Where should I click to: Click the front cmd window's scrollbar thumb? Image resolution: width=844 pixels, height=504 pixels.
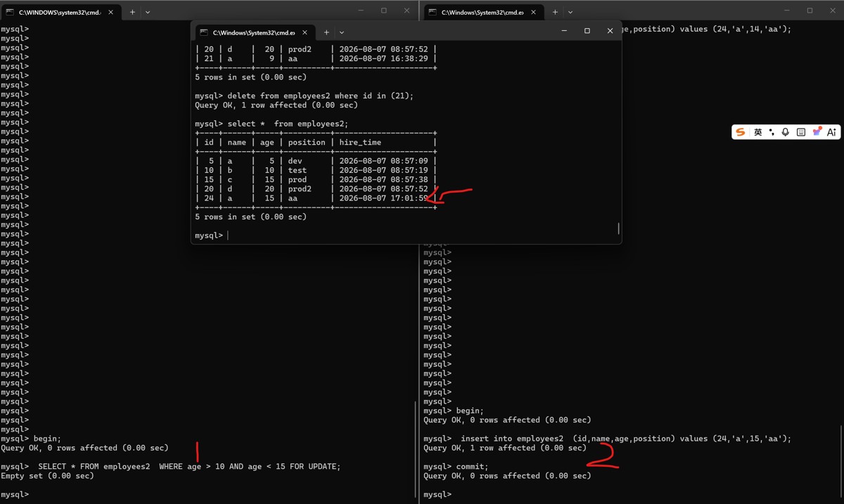618,228
